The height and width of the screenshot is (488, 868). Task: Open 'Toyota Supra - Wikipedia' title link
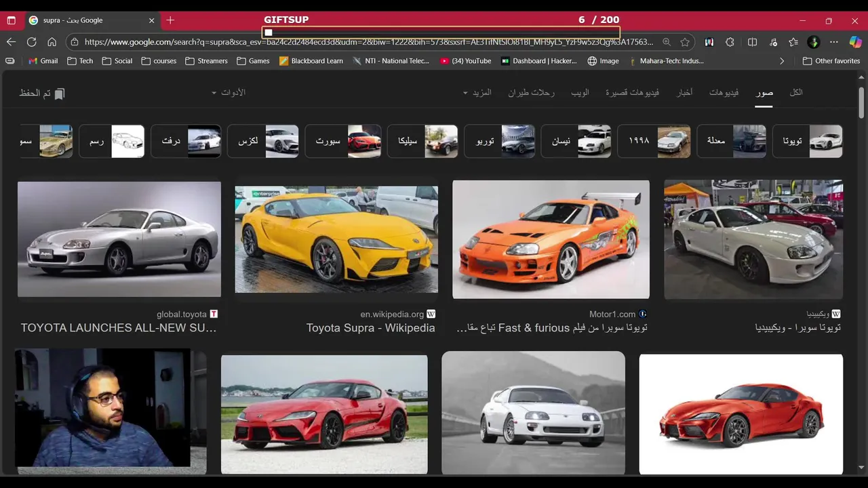tap(370, 328)
